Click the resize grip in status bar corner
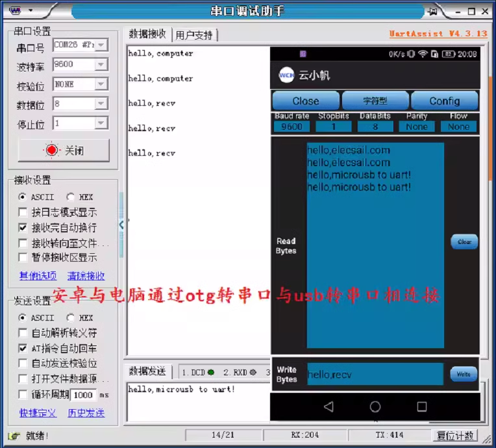The width and height of the screenshot is (496, 448). tap(486, 438)
